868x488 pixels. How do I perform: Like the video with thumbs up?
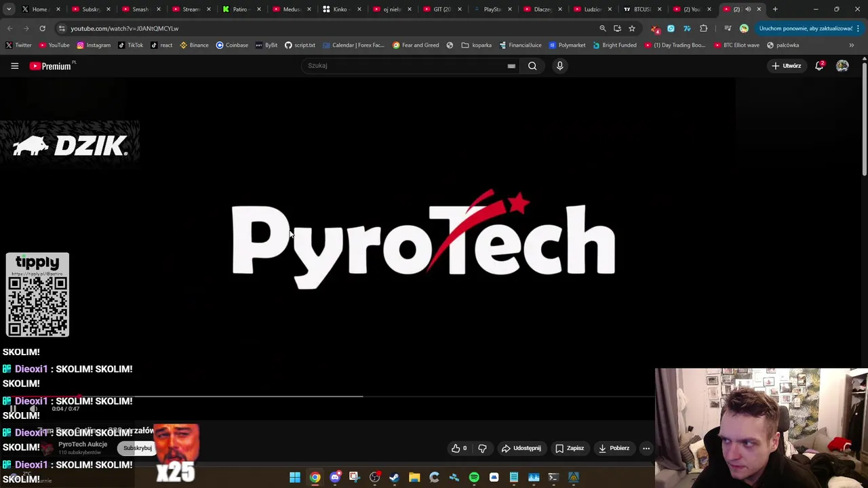(x=460, y=448)
